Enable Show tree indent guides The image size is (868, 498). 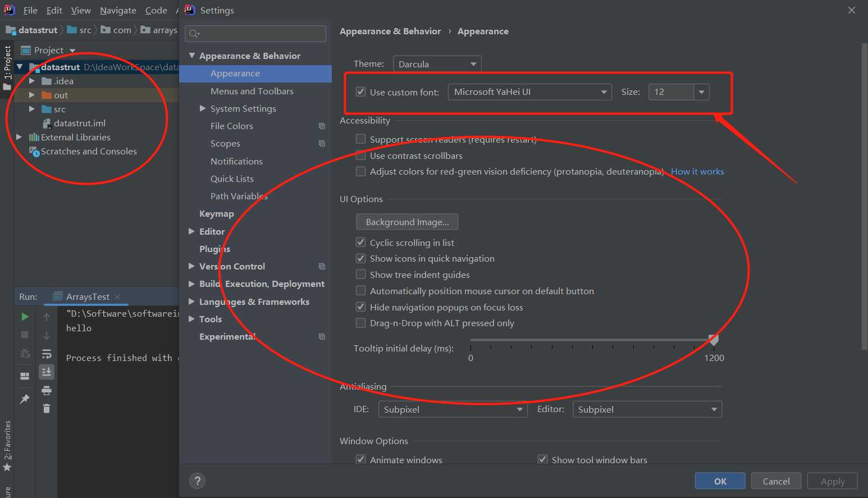361,275
